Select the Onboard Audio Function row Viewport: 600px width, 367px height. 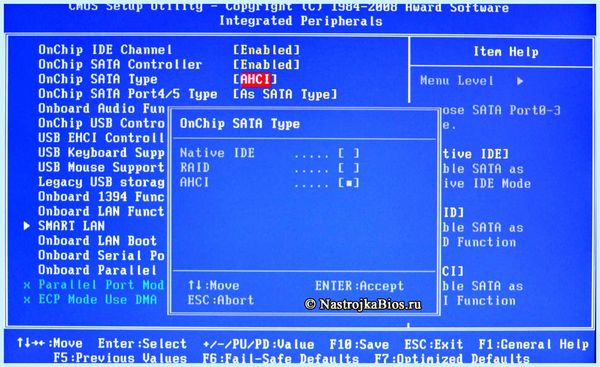coord(101,109)
